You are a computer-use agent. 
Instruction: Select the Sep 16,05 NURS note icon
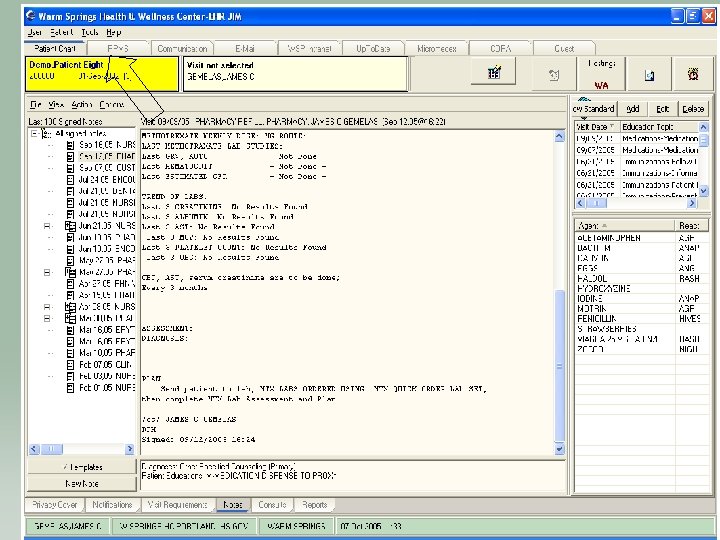point(69,144)
